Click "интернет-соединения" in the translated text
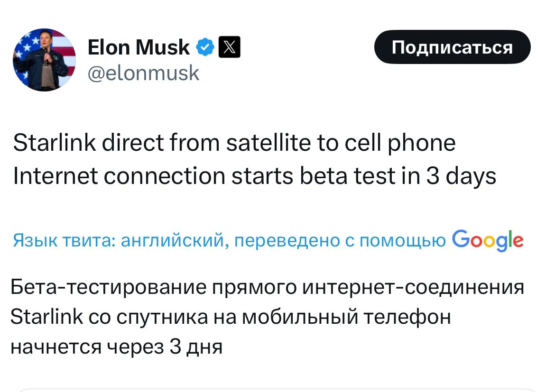555x392 pixels. click(x=413, y=287)
